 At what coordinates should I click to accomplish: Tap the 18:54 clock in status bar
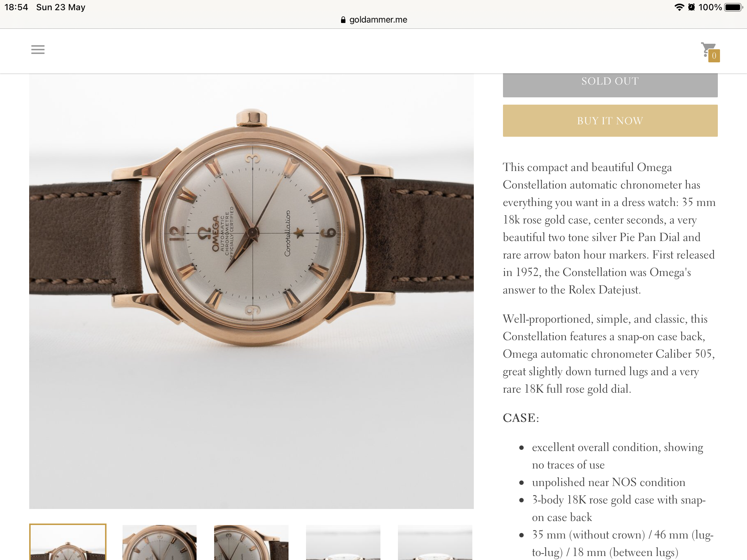[x=16, y=7]
